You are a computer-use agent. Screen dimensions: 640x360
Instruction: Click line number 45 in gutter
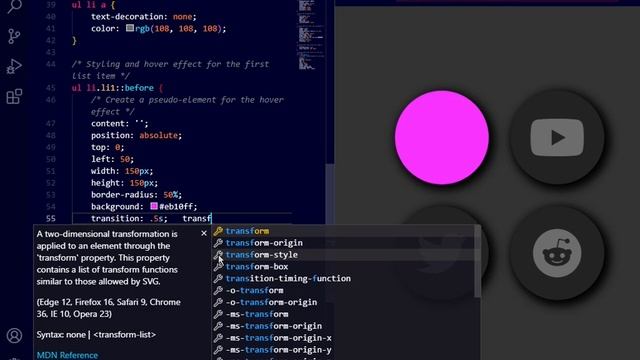[x=51, y=88]
